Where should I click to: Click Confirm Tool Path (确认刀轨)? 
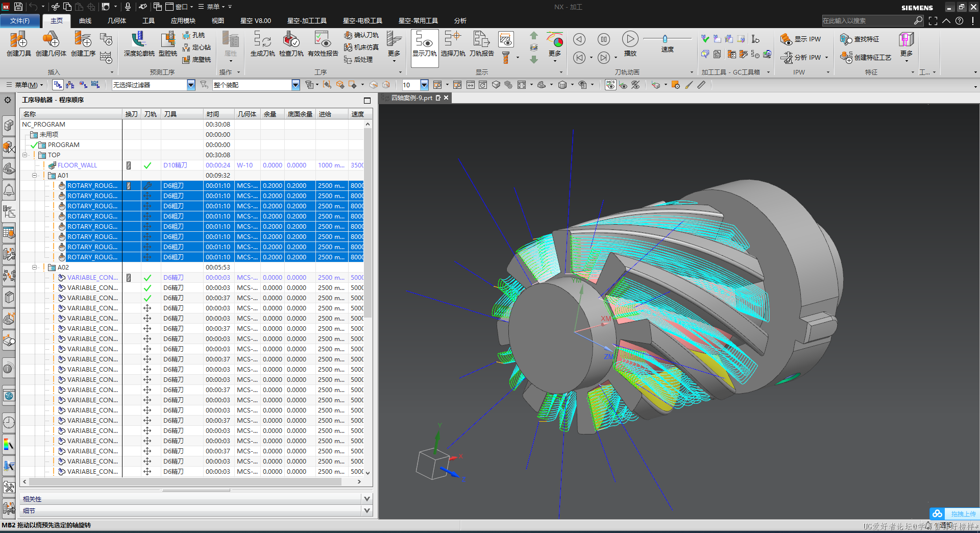point(361,35)
